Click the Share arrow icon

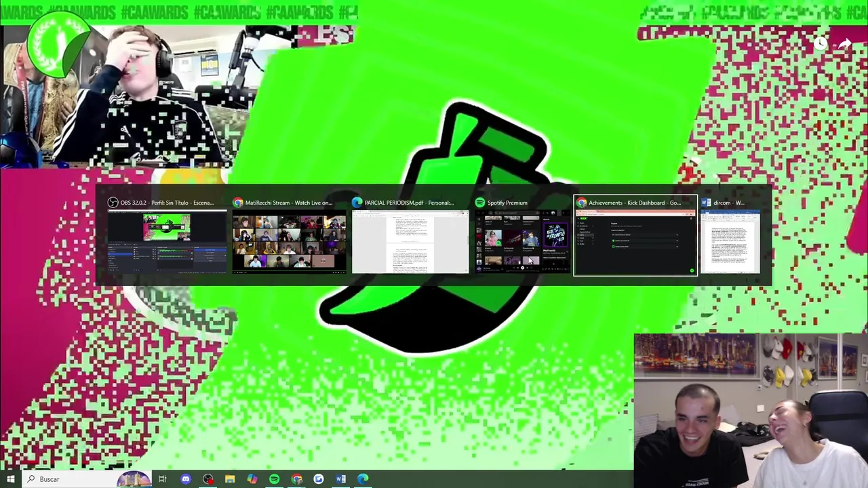pos(845,44)
